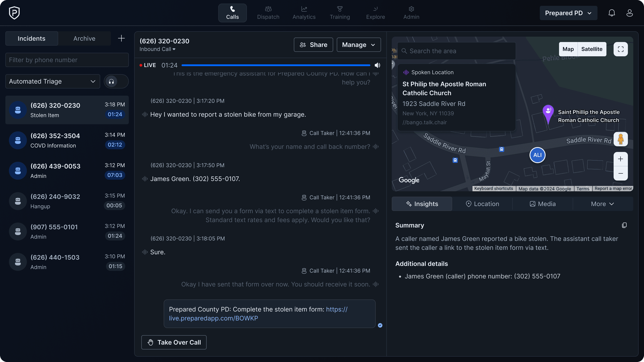Image resolution: width=644 pixels, height=362 pixels.
Task: Mute the live call audio speaker icon
Action: (x=377, y=65)
